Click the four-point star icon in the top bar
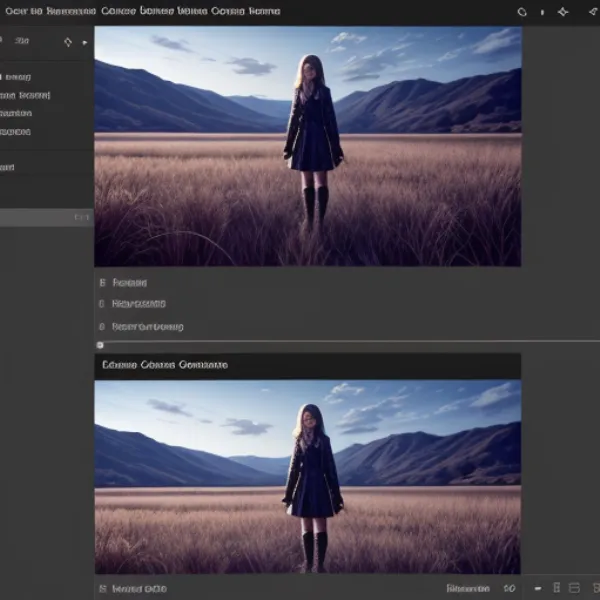 click(562, 12)
